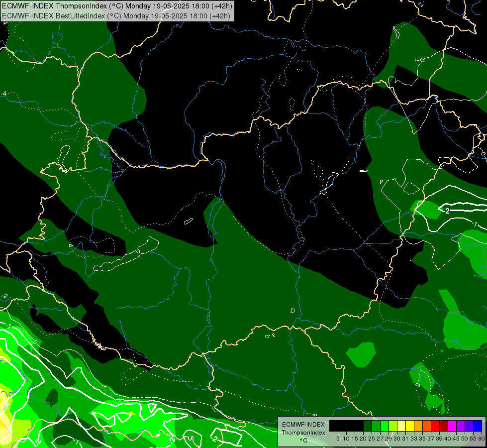Click the pale yellow 30–31 legend swatch
The height and width of the screenshot is (448, 487).
pos(401,426)
